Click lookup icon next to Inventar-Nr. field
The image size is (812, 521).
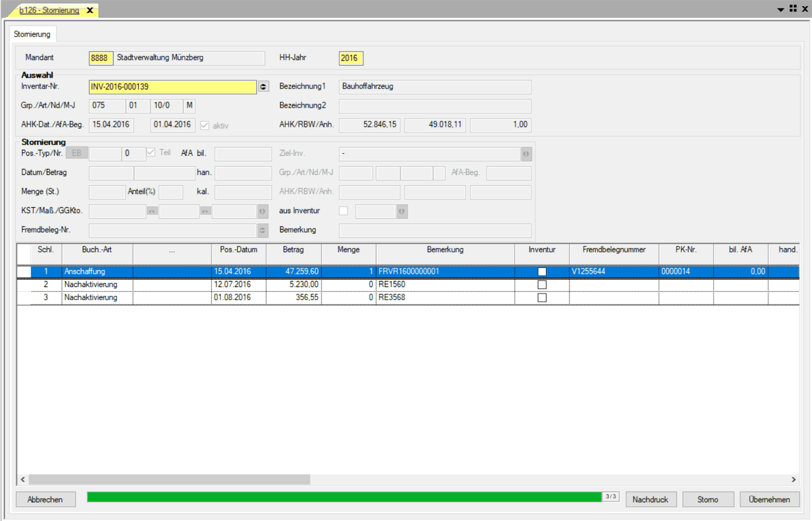263,86
